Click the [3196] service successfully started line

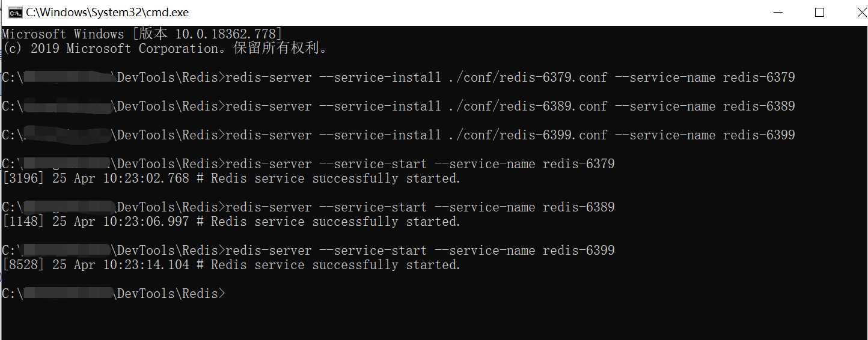(231, 178)
